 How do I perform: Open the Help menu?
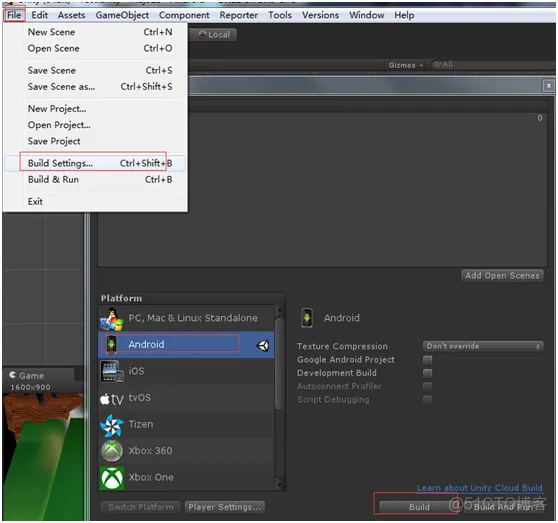pos(404,15)
